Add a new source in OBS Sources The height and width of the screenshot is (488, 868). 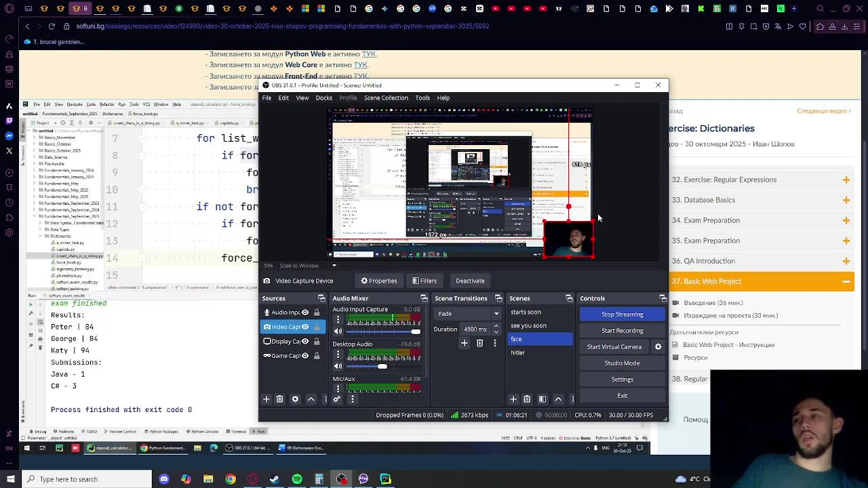267,399
